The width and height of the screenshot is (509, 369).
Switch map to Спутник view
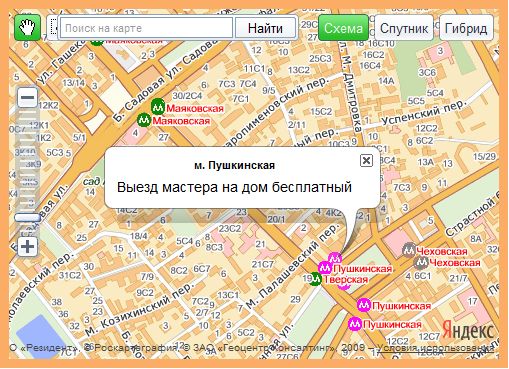click(404, 28)
